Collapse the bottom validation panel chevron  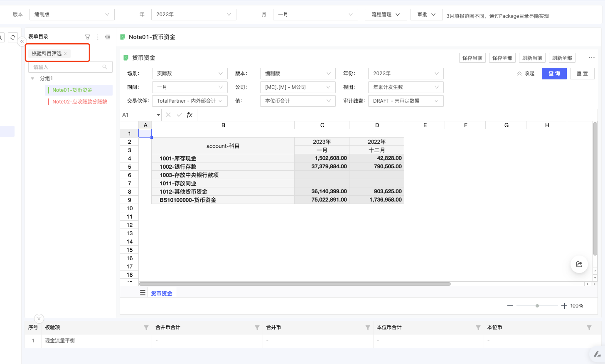click(39, 319)
